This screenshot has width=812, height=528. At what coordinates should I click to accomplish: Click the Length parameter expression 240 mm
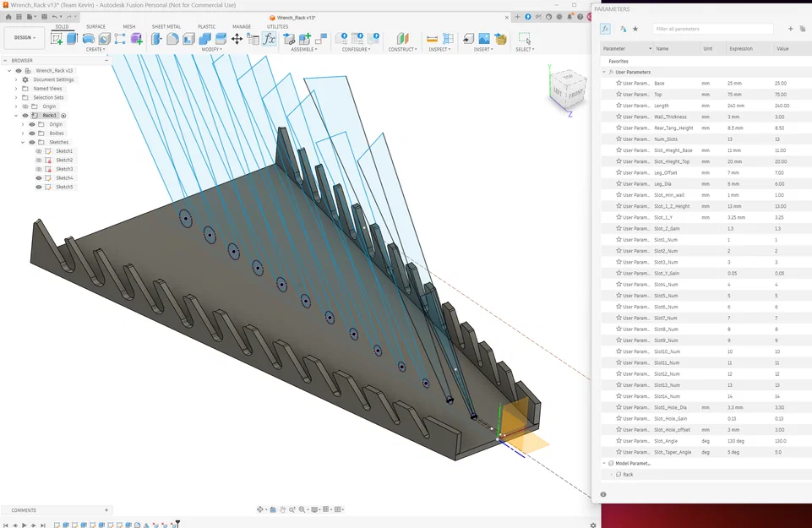(736, 106)
